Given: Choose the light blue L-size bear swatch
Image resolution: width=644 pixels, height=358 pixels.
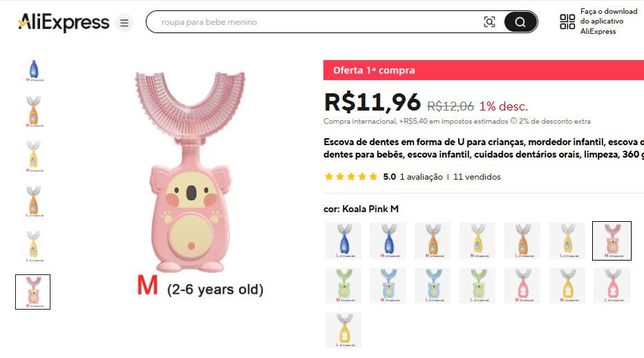Looking at the screenshot, I should [433, 285].
